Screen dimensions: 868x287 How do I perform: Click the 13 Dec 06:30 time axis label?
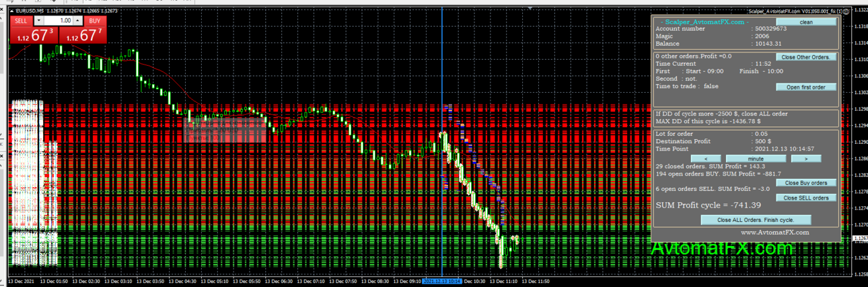point(280,282)
